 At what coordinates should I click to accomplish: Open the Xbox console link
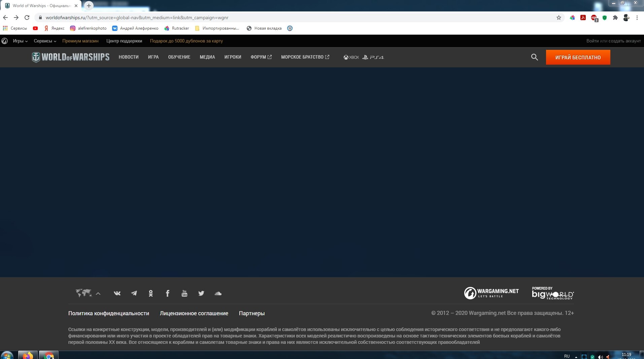point(351,57)
